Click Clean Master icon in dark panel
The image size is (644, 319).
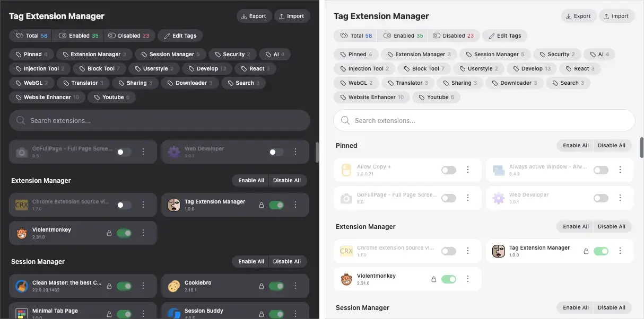pyautogui.click(x=22, y=286)
